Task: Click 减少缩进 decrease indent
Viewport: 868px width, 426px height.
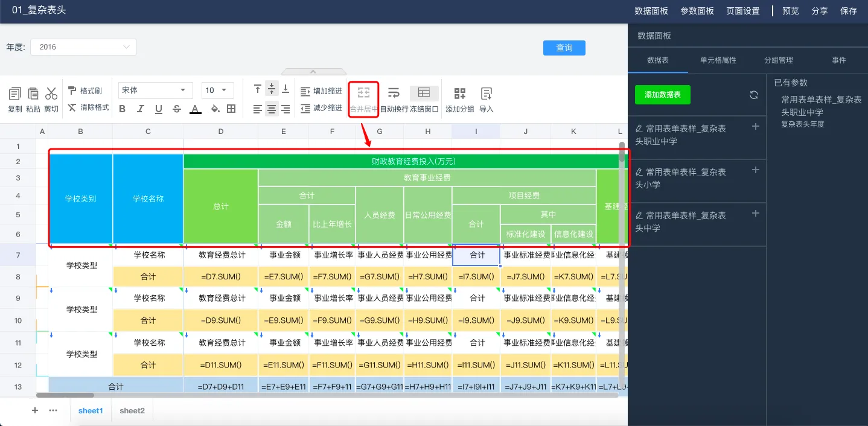Action: [322, 108]
